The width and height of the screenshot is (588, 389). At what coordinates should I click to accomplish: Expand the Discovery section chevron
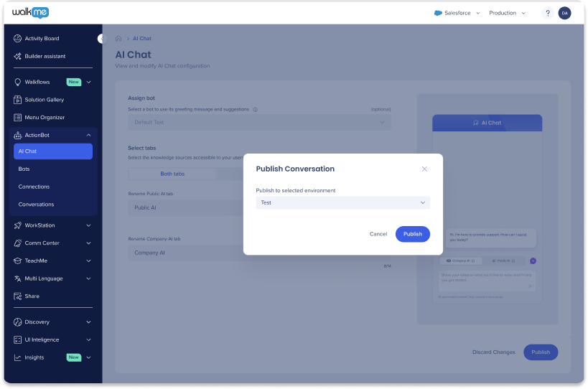[x=89, y=322]
